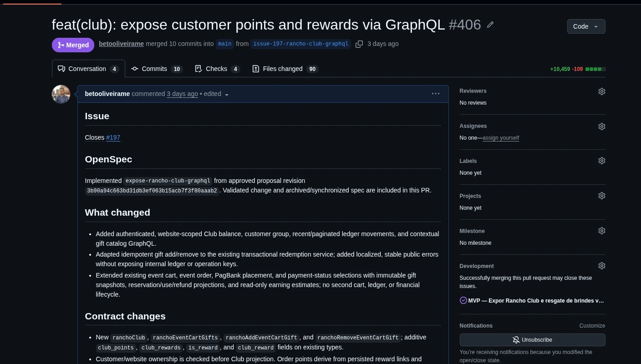
Task: Switch to the Files changed tab
Action: [285, 69]
